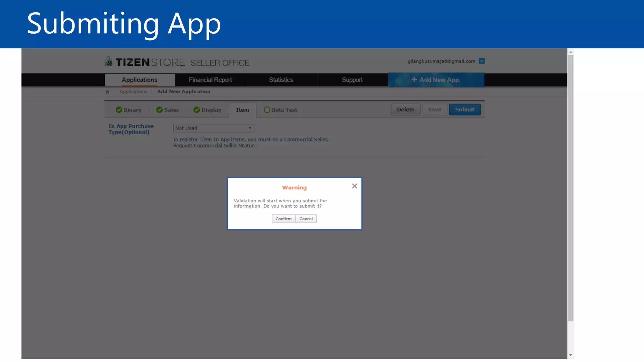
Task: Follow the Applications breadcrumb link
Action: coord(133,91)
